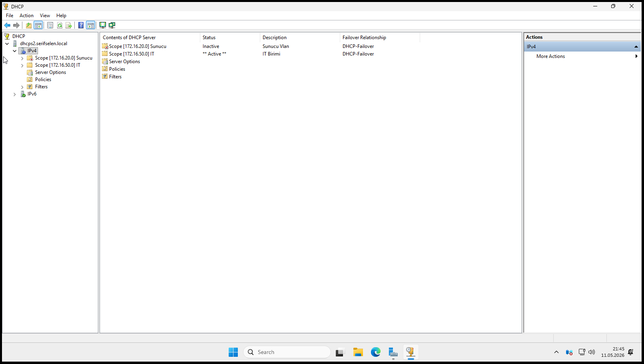Viewport: 644px width, 364px height.
Task: Click the gray Forward arrow in toolbar
Action: coord(16,25)
